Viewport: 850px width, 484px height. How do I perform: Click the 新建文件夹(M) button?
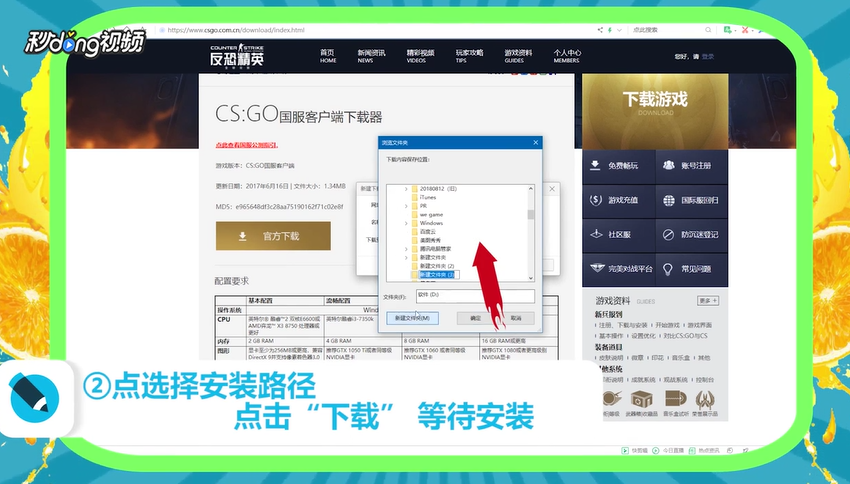pos(413,318)
